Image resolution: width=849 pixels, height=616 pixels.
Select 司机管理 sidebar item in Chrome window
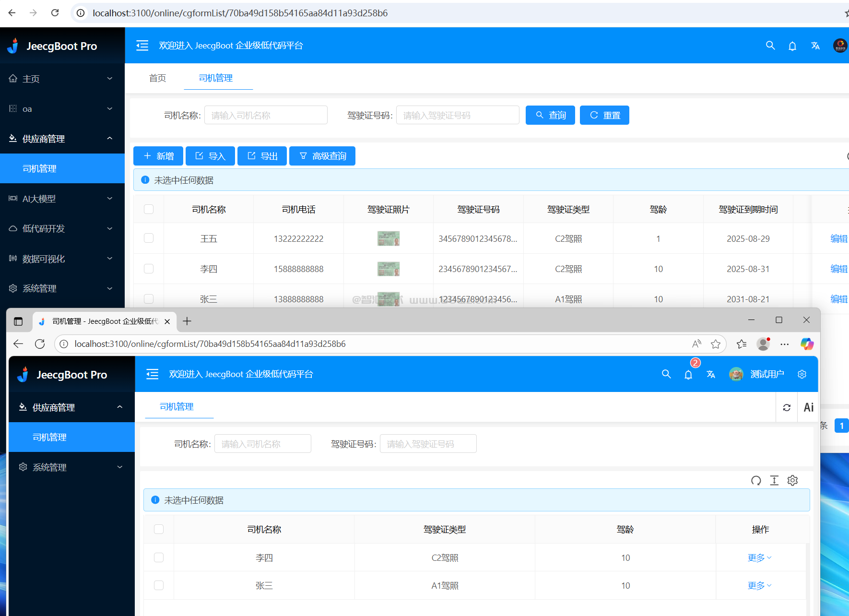[x=62, y=168]
